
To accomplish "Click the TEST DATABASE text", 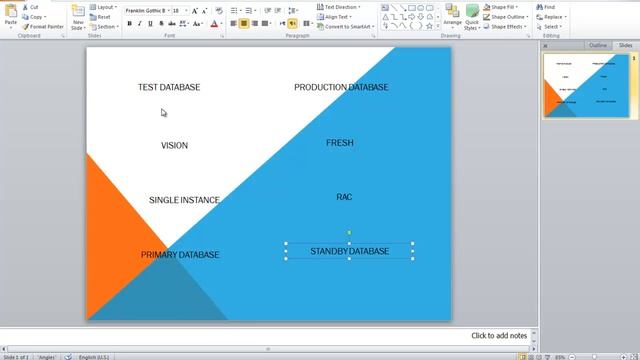I will tap(169, 87).
